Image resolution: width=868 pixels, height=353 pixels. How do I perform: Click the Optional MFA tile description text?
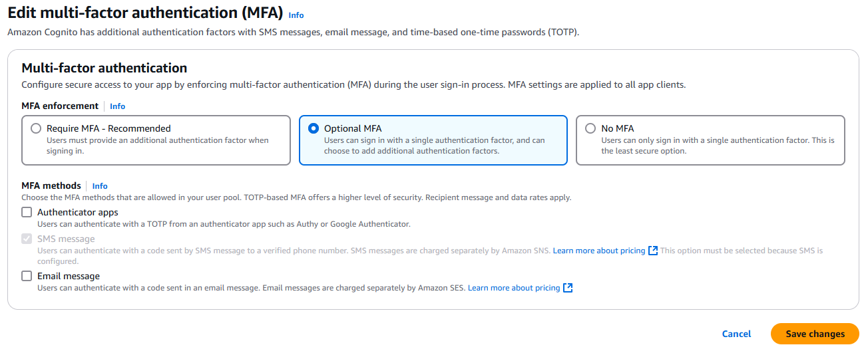tap(434, 146)
